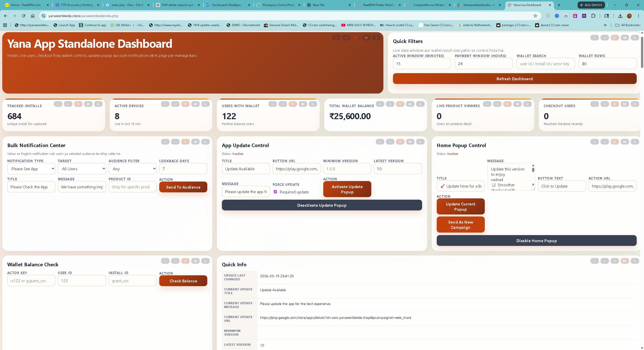
Task: Set App Update Control to S size
Action: point(400,142)
